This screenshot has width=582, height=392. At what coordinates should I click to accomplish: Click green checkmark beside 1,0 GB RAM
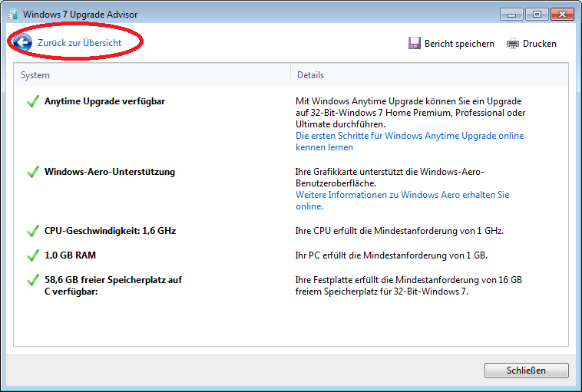coord(33,255)
